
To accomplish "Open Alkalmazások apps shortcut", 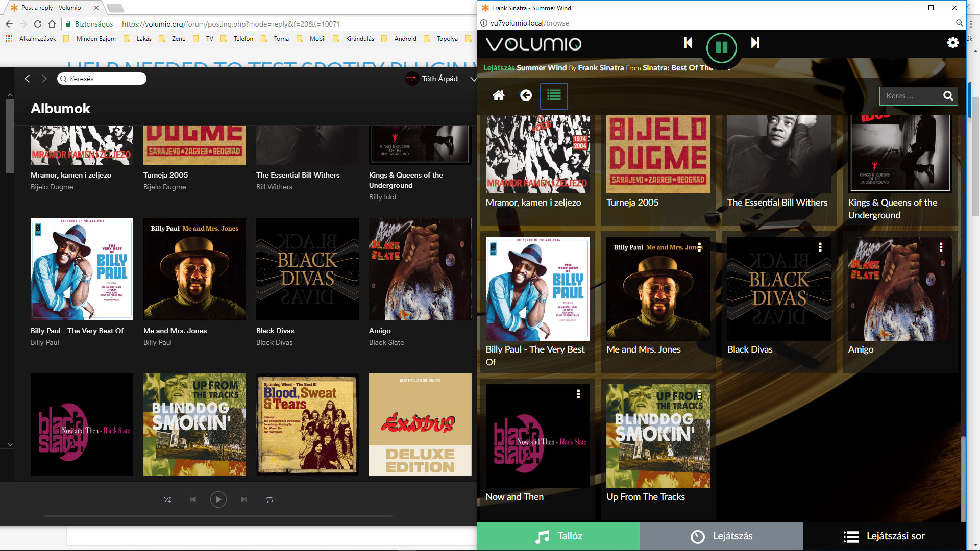I will point(31,39).
